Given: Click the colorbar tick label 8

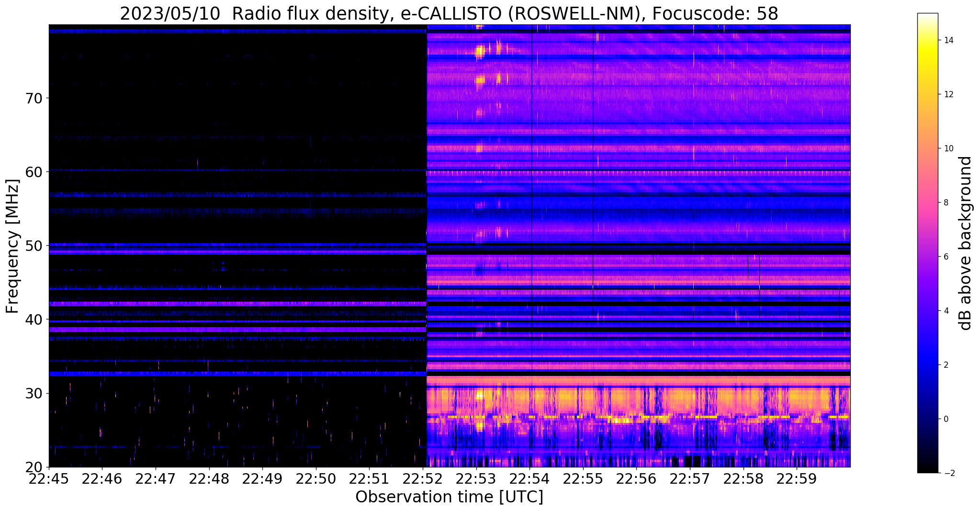Looking at the screenshot, I should (946, 203).
